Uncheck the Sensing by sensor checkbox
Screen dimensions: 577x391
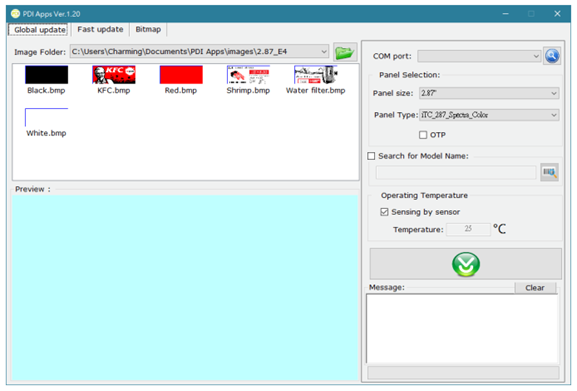click(384, 212)
